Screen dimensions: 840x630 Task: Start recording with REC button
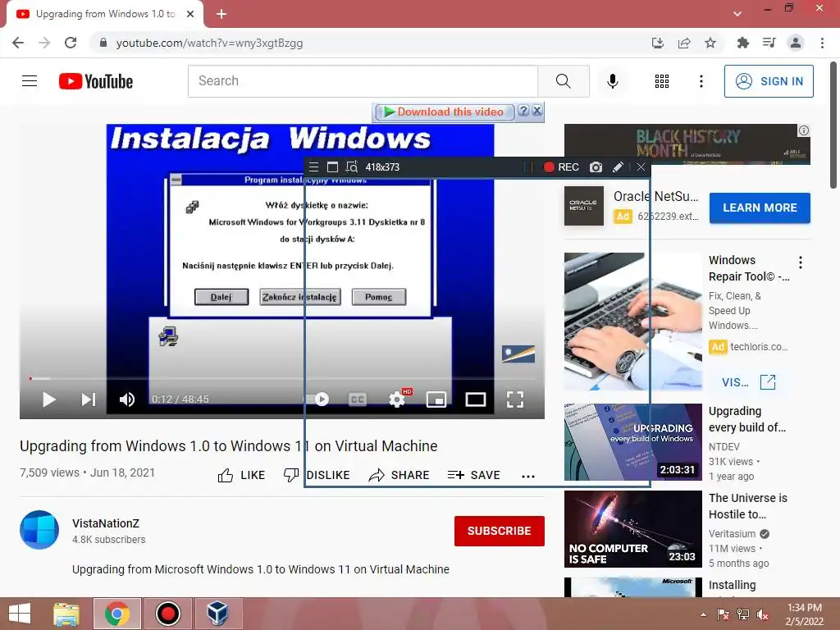click(x=561, y=167)
